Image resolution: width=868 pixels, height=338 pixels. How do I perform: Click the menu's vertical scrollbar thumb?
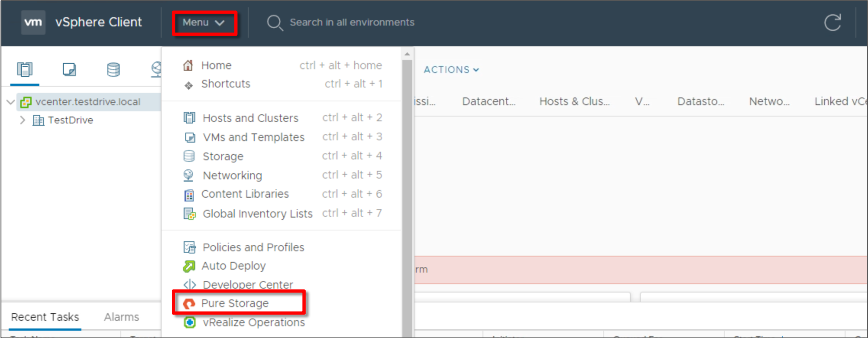(407, 198)
